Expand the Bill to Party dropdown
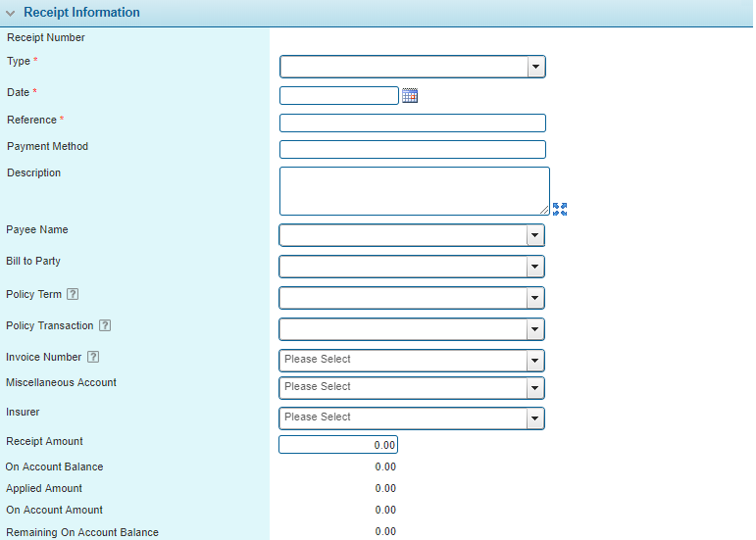Image resolution: width=756 pixels, height=540 pixels. tap(534, 267)
